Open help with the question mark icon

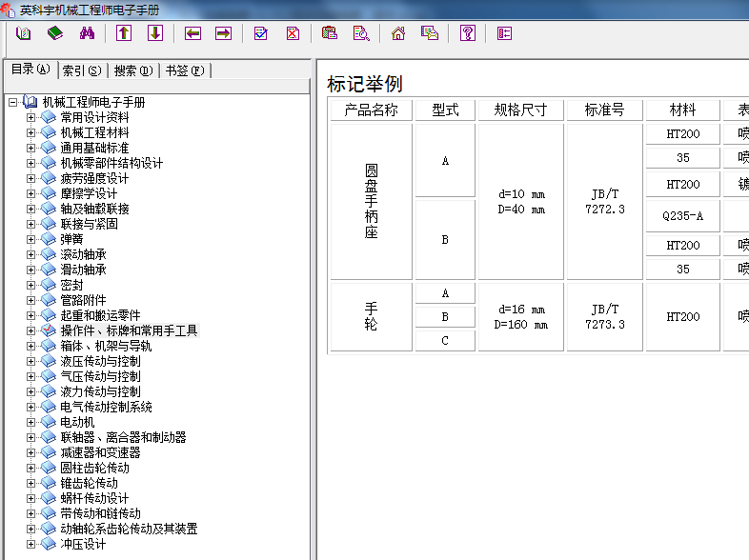click(x=468, y=33)
